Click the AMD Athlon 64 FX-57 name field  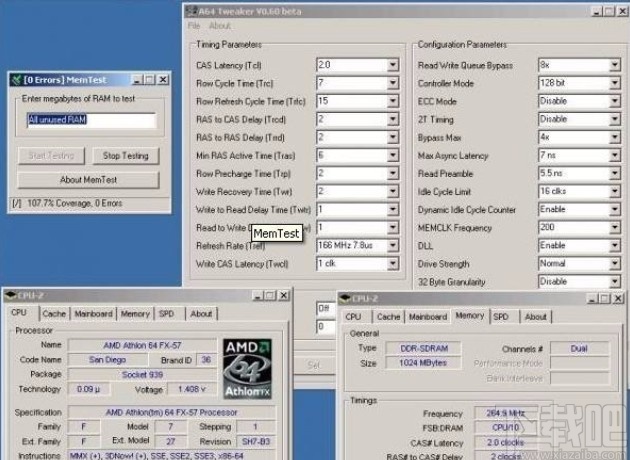point(142,345)
